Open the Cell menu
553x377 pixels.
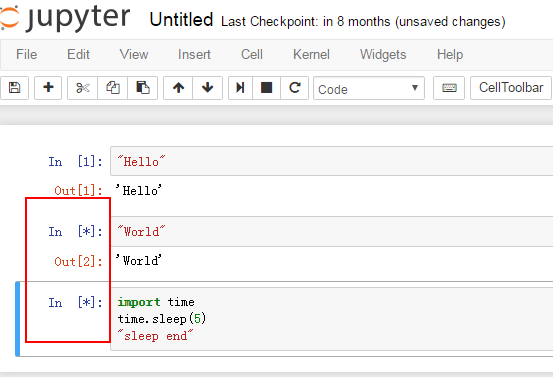click(252, 55)
